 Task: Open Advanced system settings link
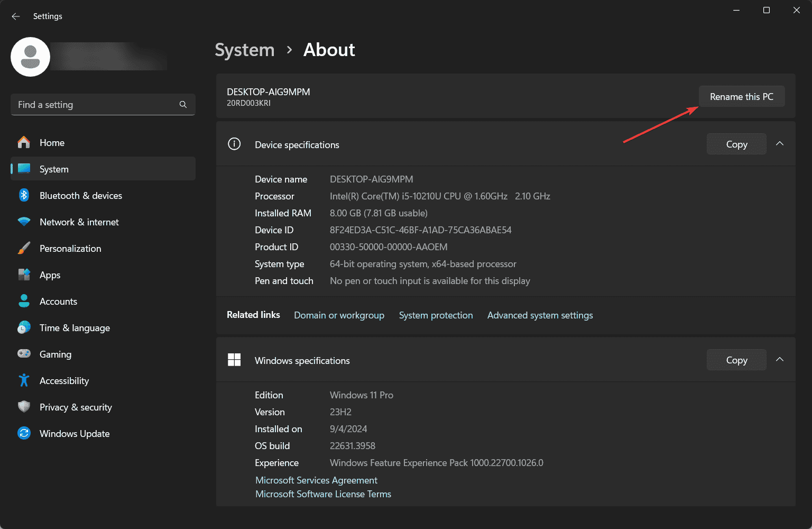(x=540, y=315)
